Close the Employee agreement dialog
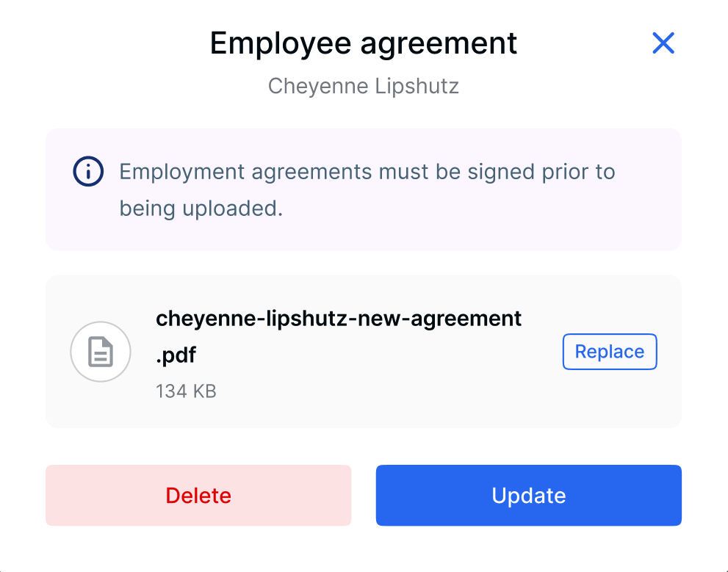 point(663,43)
